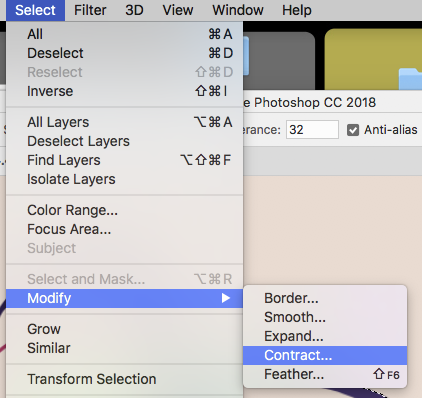Open the Border… selection option

[x=325, y=298]
